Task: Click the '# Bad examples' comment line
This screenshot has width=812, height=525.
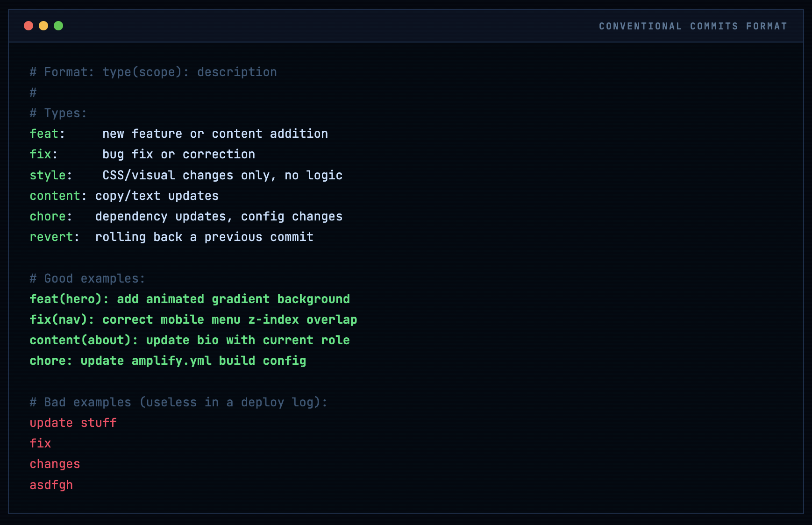Action: tap(178, 402)
